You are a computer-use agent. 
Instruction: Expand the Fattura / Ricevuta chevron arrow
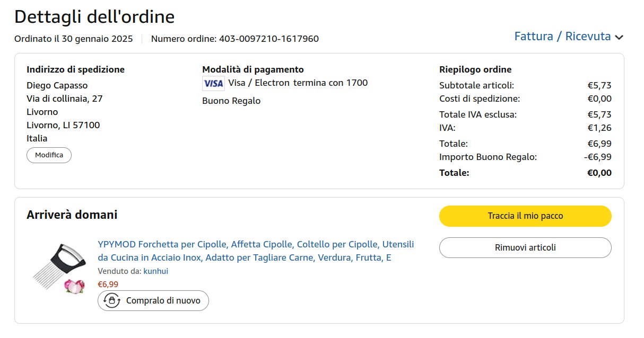[x=619, y=37]
